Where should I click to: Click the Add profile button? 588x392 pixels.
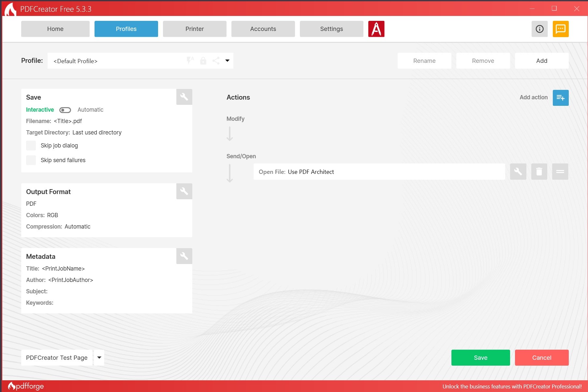(542, 61)
